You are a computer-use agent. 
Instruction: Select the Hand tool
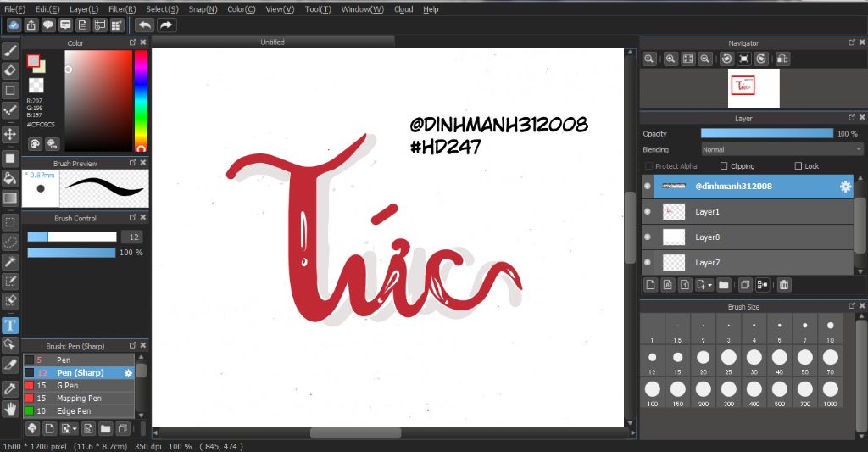point(10,409)
